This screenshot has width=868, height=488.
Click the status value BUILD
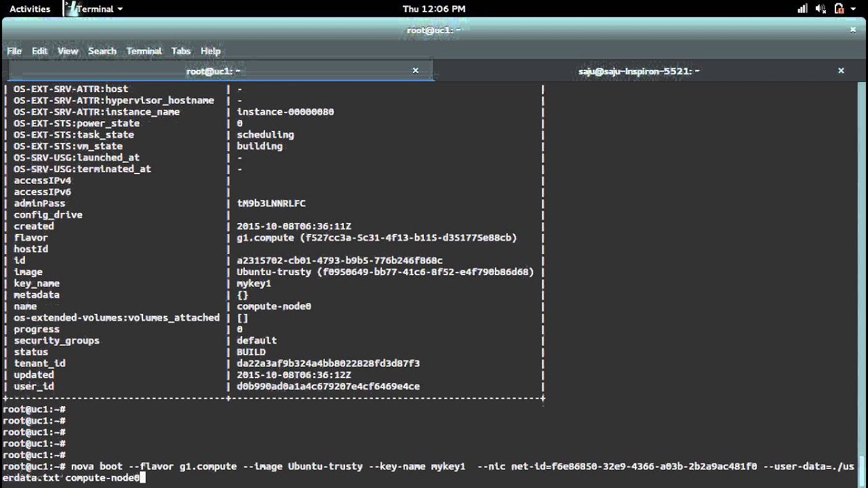pyautogui.click(x=251, y=352)
